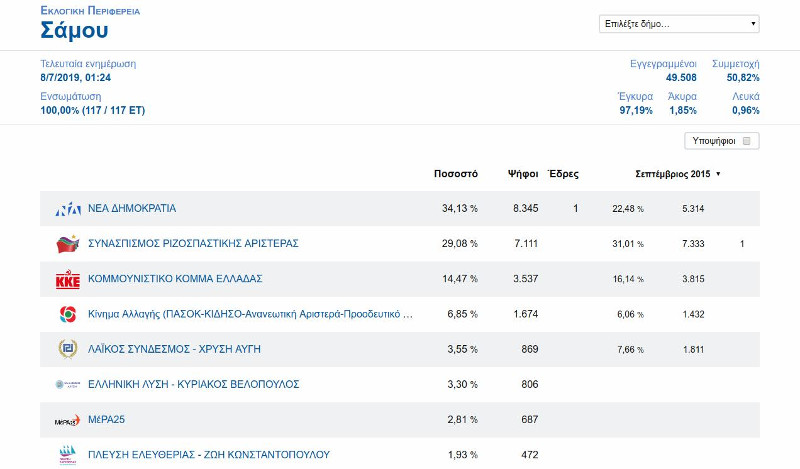Click the Nea Dimokratia party logo
The image size is (800, 469).
point(68,209)
